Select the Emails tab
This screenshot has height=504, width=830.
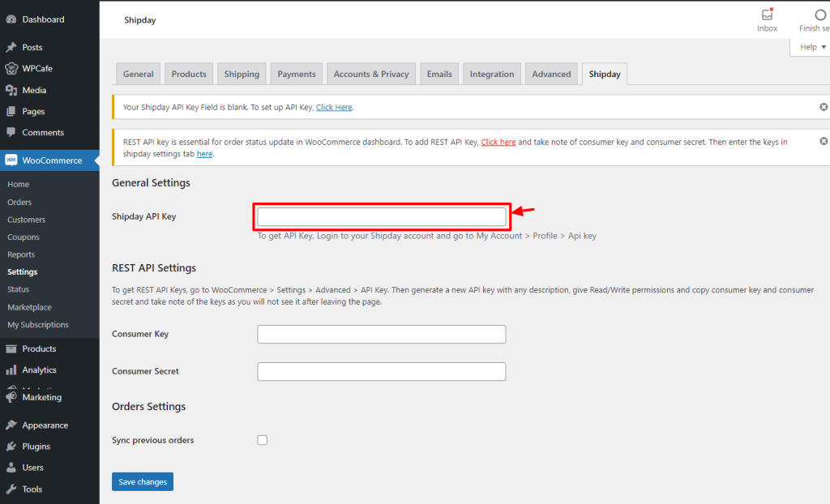pos(439,74)
